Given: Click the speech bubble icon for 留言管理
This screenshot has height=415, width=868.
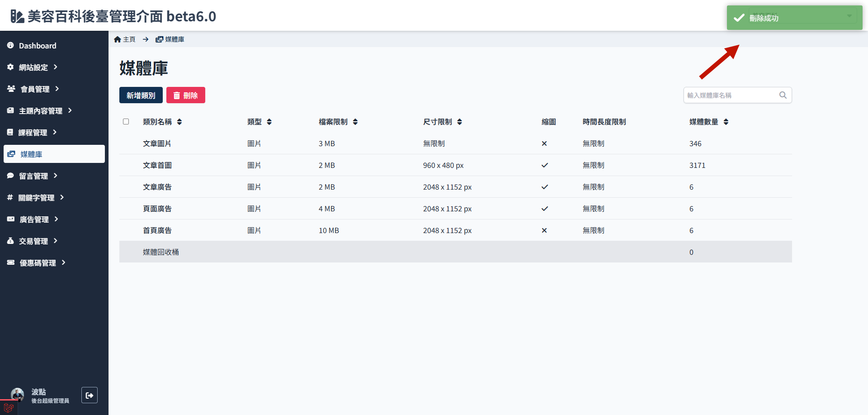Looking at the screenshot, I should pyautogui.click(x=10, y=176).
